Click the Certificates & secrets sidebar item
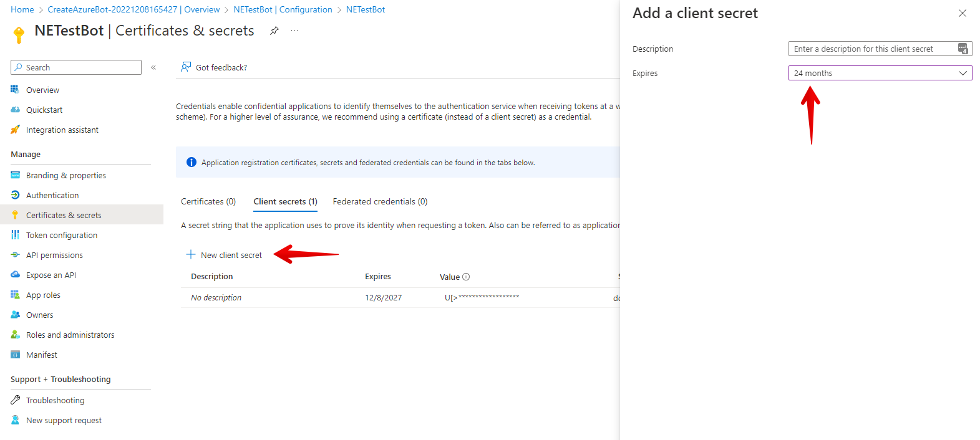980x440 pixels. coord(82,214)
